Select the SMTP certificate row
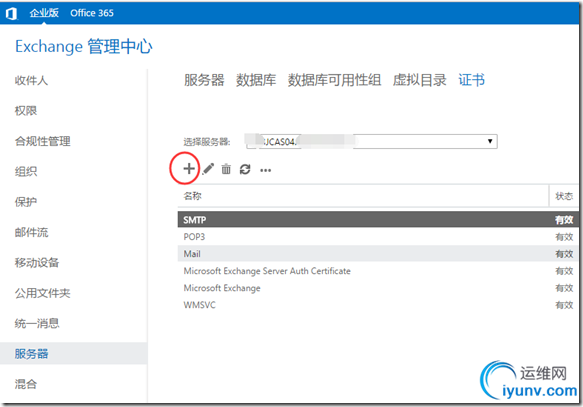Viewport: 583px width, 407px height. 378,220
